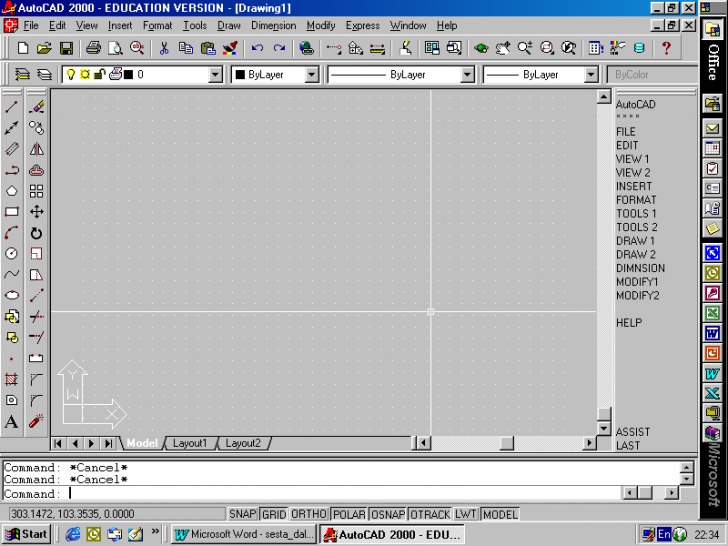
Task: Click the black color swatch ByLayer
Action: pos(240,74)
